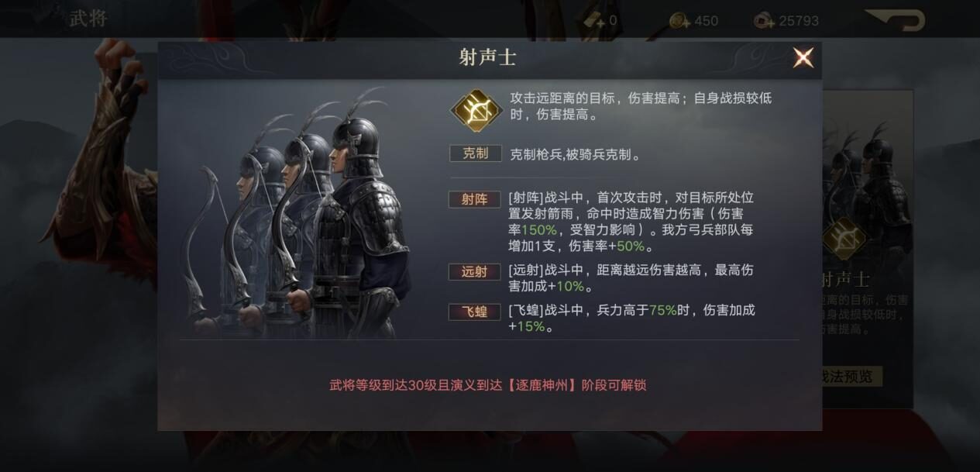The image size is (980, 472).
Task: Tap the 射声士 dialog title
Action: click(488, 57)
